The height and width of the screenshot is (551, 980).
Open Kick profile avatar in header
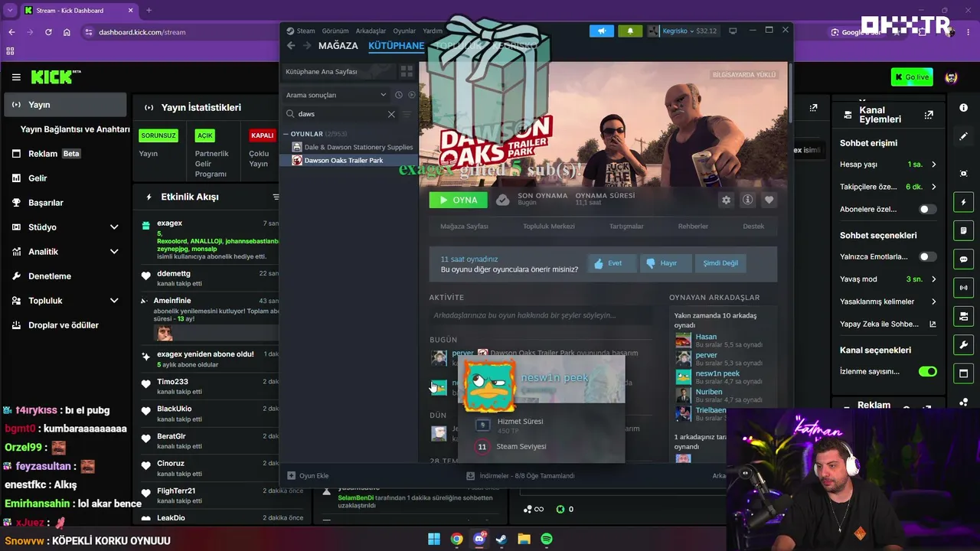pos(951,77)
